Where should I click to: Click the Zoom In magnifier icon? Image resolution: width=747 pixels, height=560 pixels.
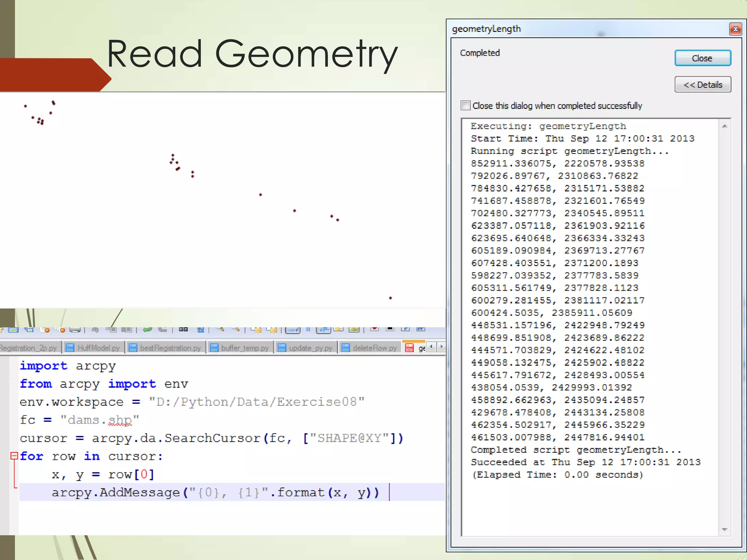(x=220, y=329)
